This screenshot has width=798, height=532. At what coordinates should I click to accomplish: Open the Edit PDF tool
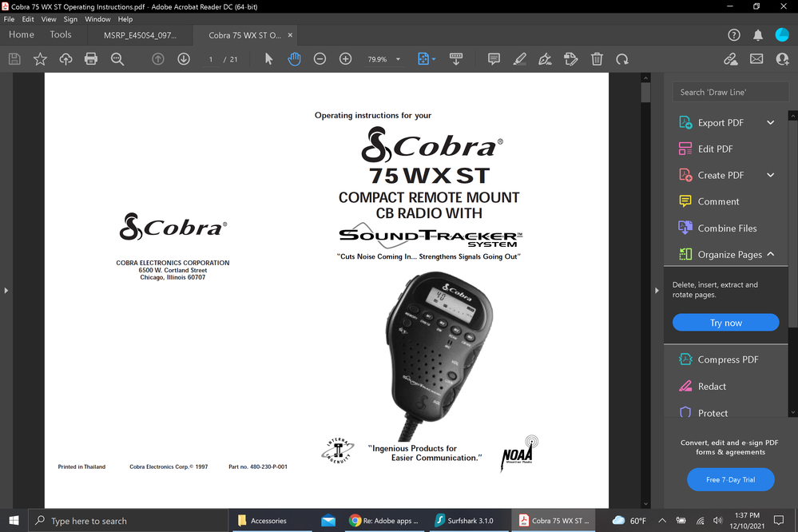pos(715,149)
